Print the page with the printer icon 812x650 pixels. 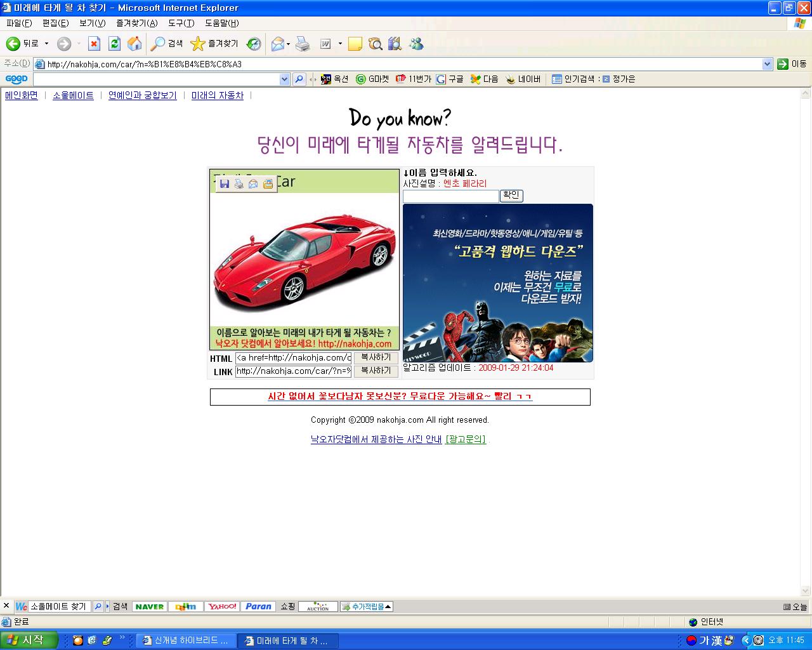[x=303, y=44]
